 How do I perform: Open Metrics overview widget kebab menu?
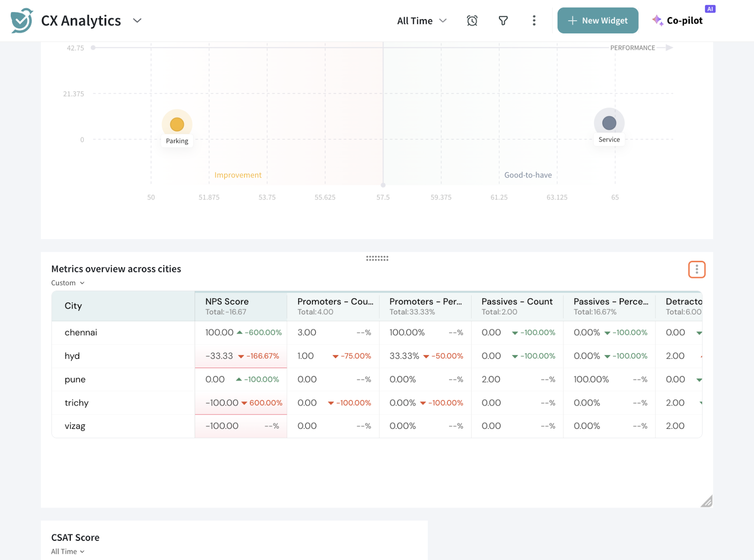[x=696, y=270]
